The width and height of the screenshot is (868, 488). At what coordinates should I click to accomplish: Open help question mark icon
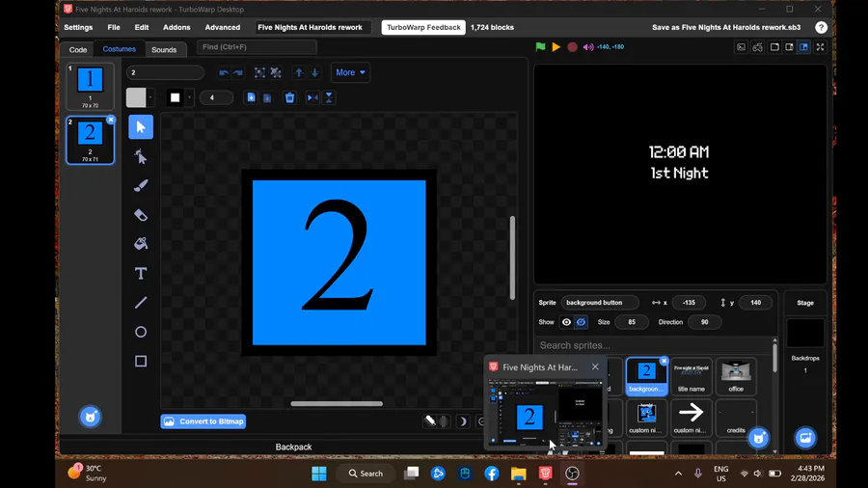(x=821, y=27)
